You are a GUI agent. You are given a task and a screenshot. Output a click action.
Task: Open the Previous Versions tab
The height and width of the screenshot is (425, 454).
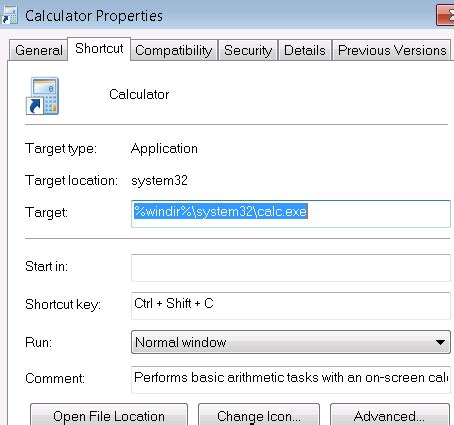[x=392, y=50]
